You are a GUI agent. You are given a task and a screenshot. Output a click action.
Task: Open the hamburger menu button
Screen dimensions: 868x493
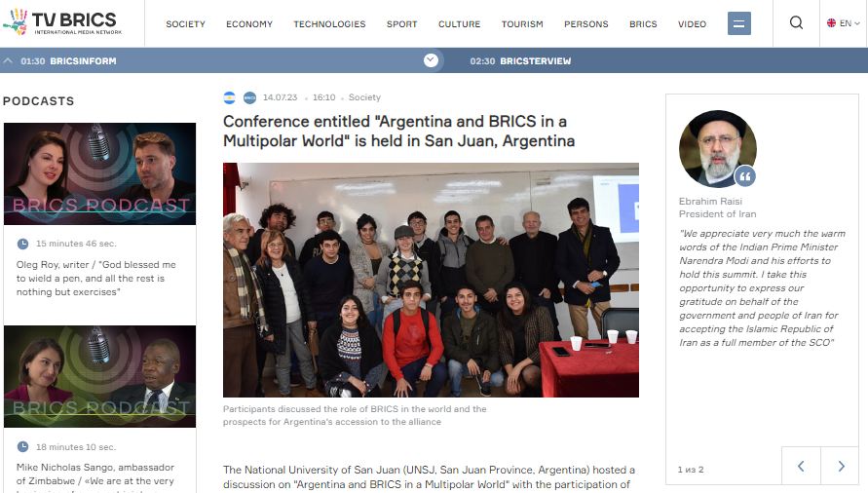click(x=739, y=23)
